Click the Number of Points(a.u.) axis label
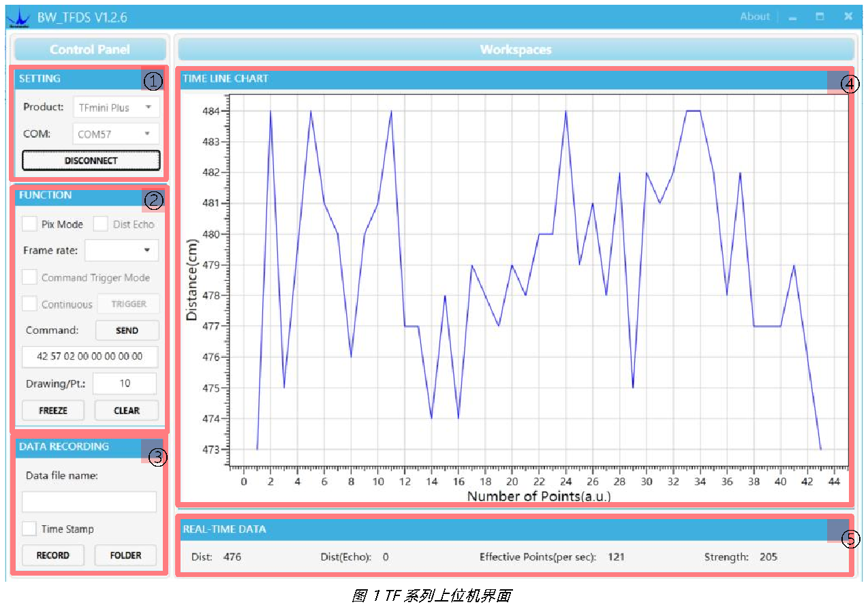 (539, 496)
